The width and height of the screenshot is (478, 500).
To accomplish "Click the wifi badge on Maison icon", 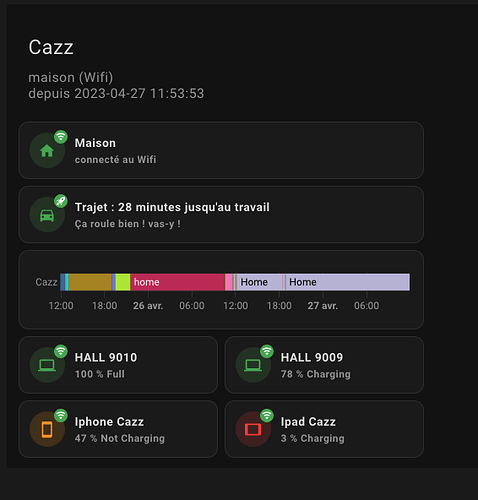I will (61, 137).
